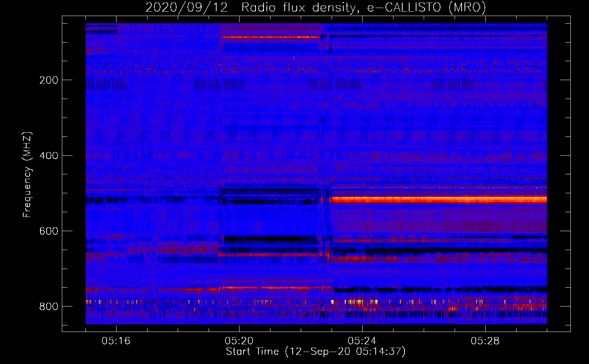589x364 pixels.
Task: Click the 200 frequency tick label
Action: 48,80
